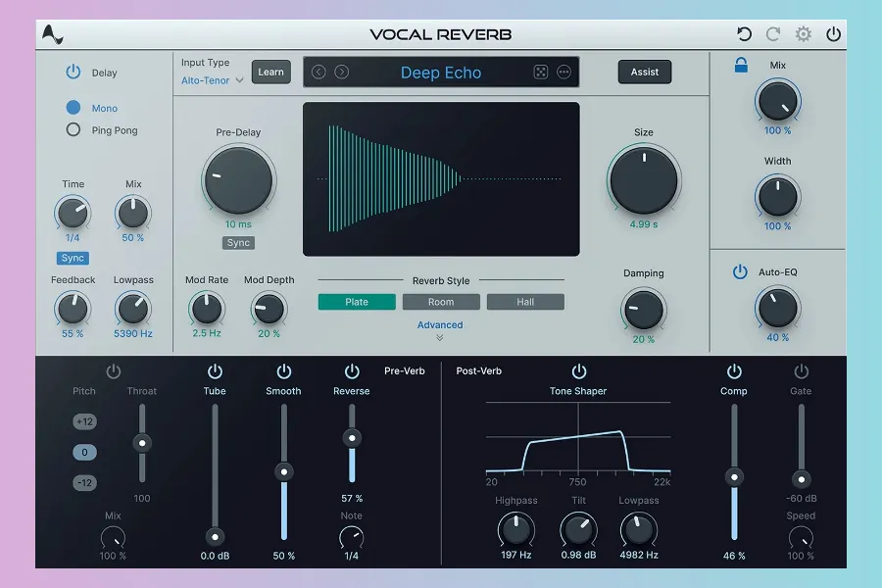Toggle the Delay power button
The image size is (882, 588).
pos(73,72)
